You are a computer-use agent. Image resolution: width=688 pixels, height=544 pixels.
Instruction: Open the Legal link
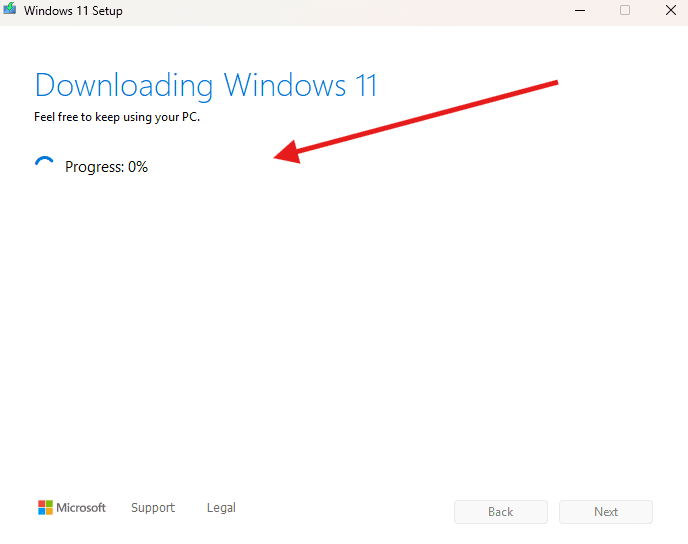tap(221, 508)
